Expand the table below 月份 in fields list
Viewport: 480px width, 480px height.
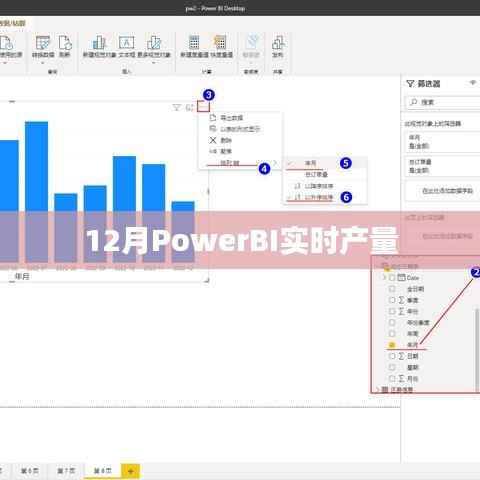tap(377, 389)
